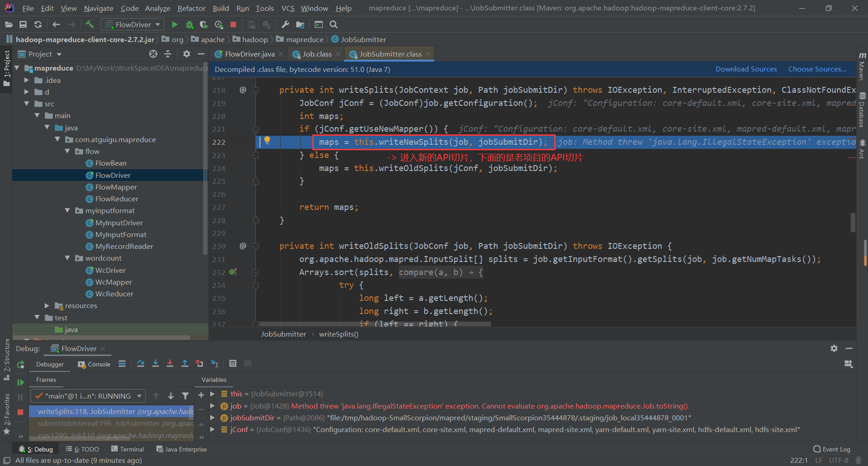Save all files with floppy disk icon
868x466 pixels.
pyautogui.click(x=23, y=24)
